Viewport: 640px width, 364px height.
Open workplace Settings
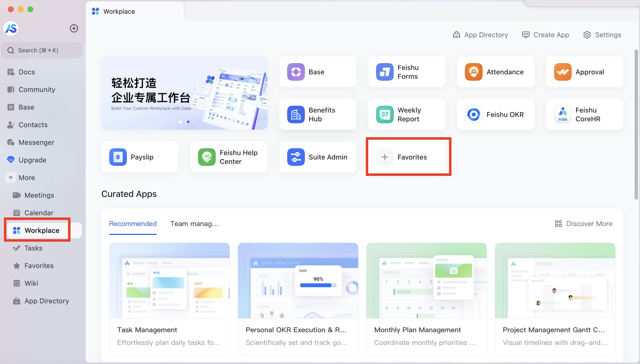click(602, 35)
